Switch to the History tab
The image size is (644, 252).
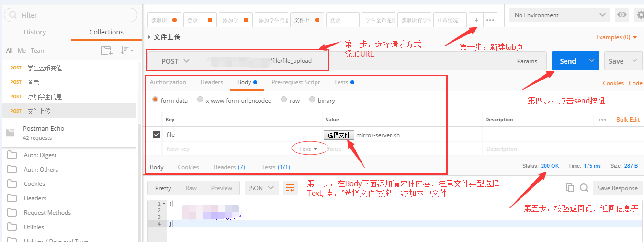[x=35, y=32]
